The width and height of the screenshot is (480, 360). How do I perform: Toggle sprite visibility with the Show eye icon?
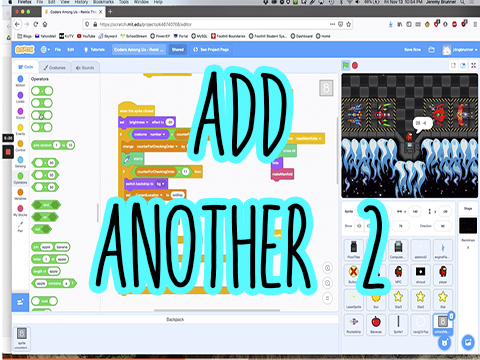[x=359, y=226]
